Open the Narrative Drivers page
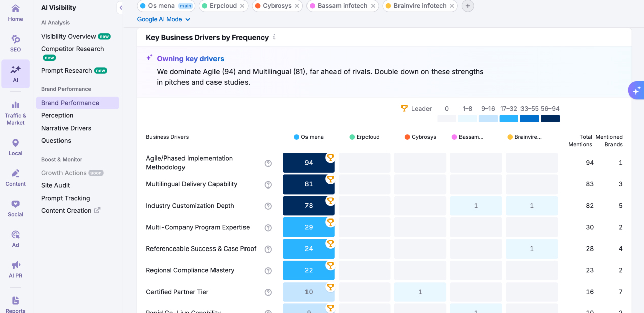This screenshot has width=644, height=313. [x=66, y=128]
